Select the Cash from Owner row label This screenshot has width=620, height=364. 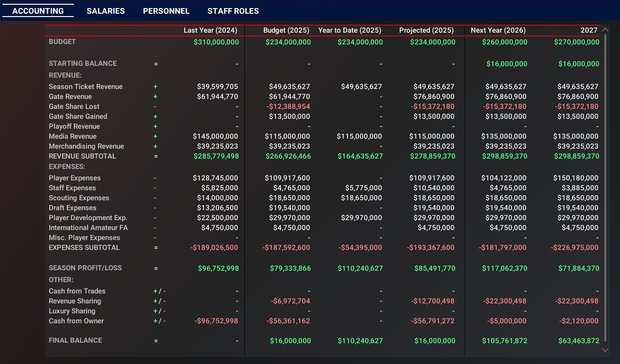point(76,321)
